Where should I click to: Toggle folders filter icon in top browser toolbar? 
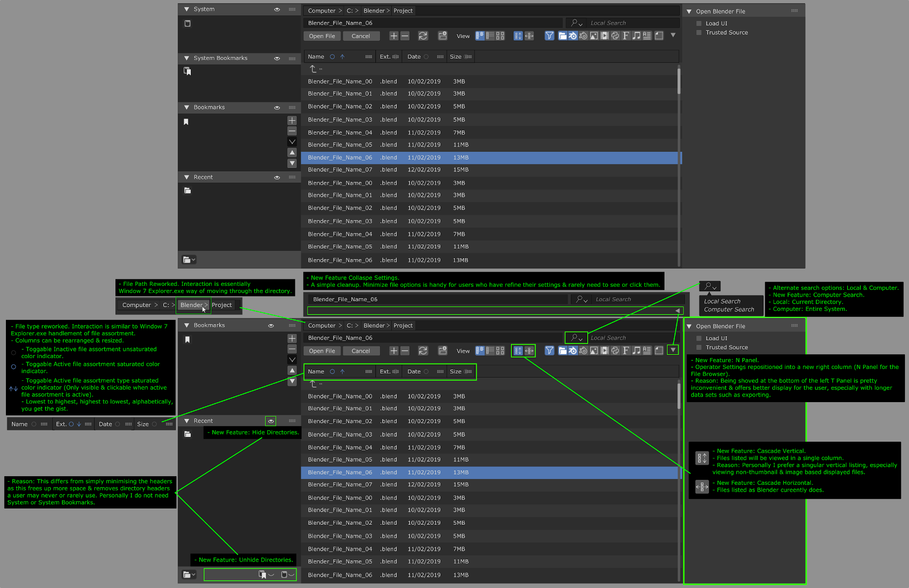coord(562,36)
